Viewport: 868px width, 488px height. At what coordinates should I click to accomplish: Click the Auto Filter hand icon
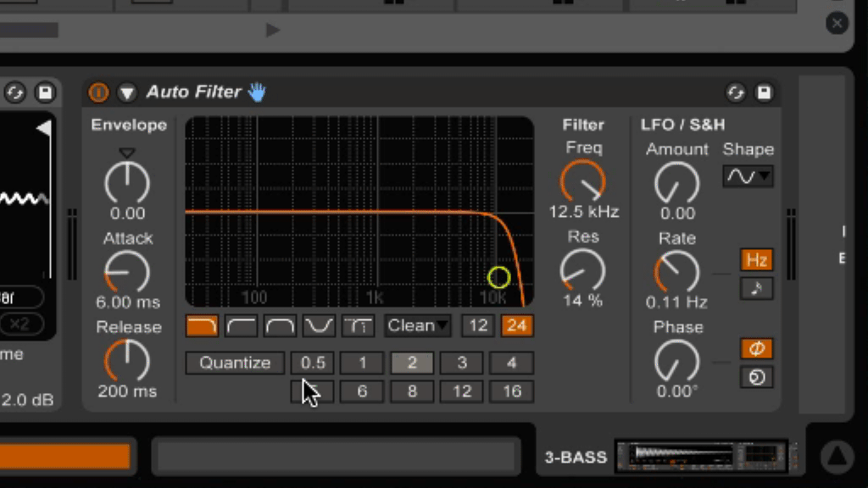coord(257,91)
